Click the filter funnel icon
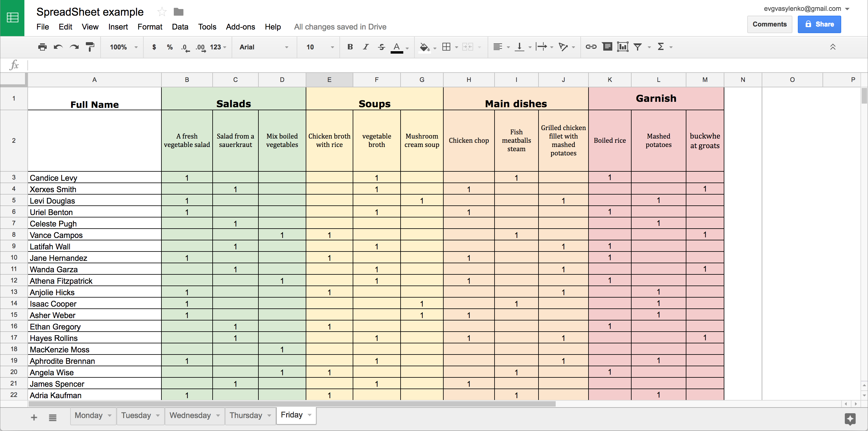868x431 pixels. (638, 47)
